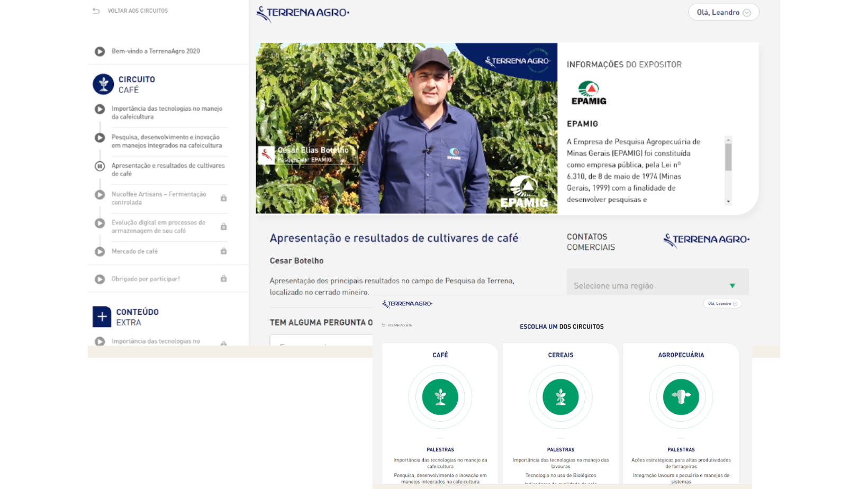The image size is (868, 489).
Task: Select the Agropecuária circuit cow icon
Action: (x=681, y=397)
